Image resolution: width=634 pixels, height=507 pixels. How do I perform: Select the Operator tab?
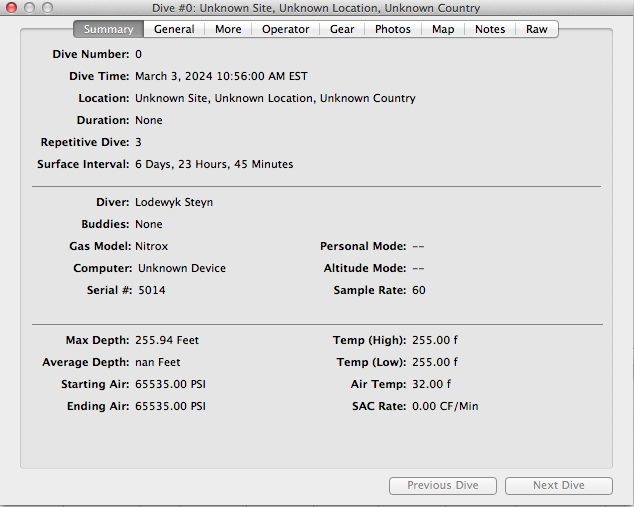[x=285, y=29]
